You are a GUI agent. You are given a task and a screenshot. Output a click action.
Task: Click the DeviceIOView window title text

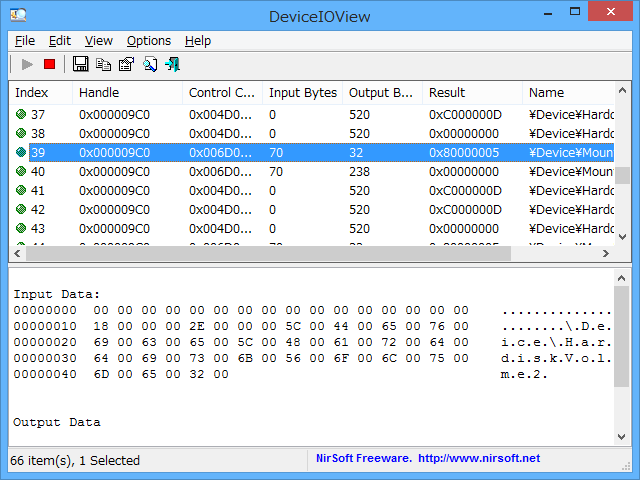[x=320, y=16]
